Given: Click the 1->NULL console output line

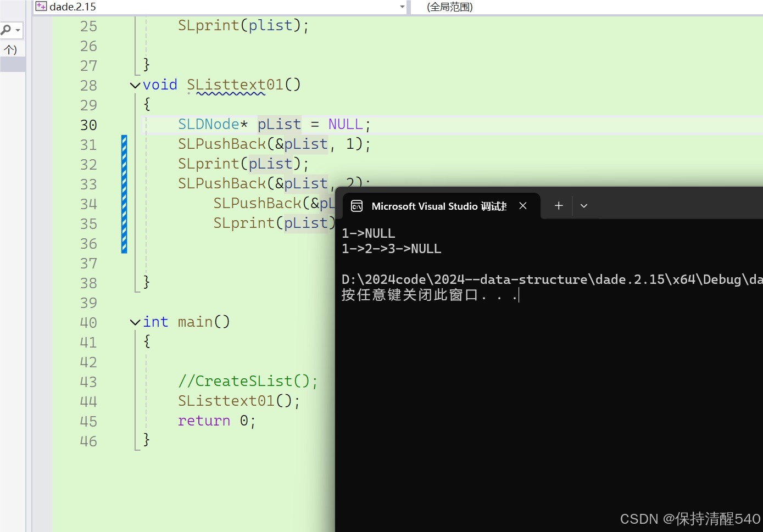Looking at the screenshot, I should pyautogui.click(x=369, y=233).
